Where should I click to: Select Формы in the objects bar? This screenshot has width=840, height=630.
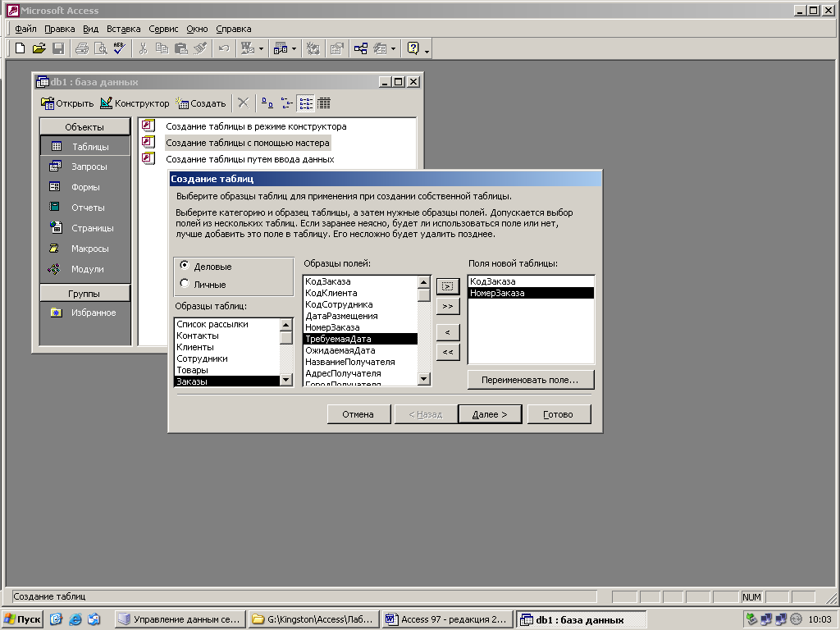(85, 187)
